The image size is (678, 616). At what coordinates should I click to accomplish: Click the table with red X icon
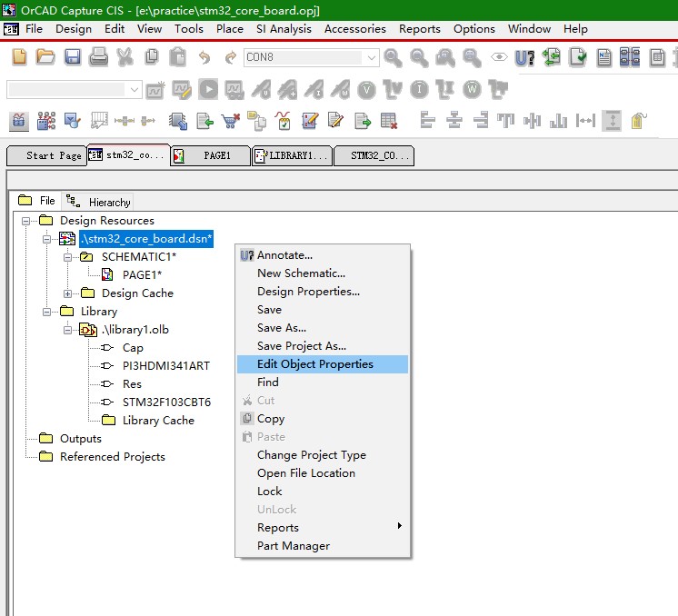tap(389, 121)
